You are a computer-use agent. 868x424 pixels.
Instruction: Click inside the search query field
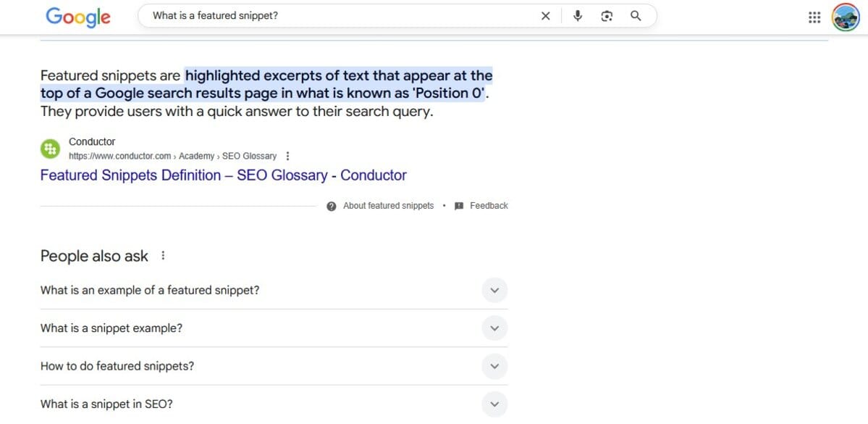pos(326,14)
